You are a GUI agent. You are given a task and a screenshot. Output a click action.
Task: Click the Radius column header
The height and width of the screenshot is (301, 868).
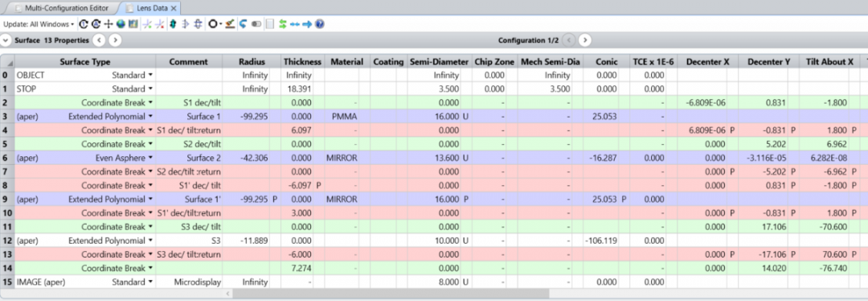[x=252, y=61]
